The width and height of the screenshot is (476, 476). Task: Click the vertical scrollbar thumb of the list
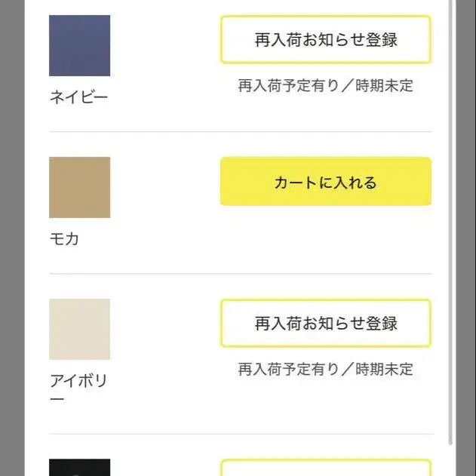[450, 223]
